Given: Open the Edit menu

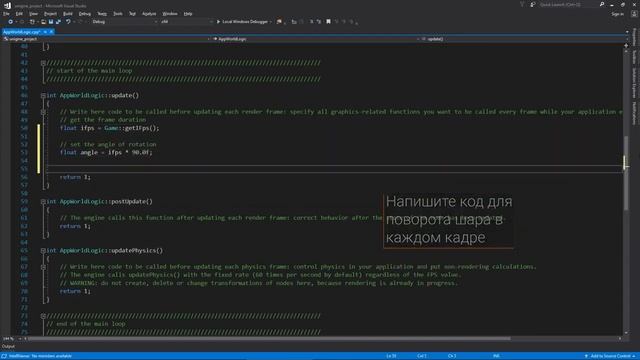Looking at the screenshot, I should pos(19,14).
